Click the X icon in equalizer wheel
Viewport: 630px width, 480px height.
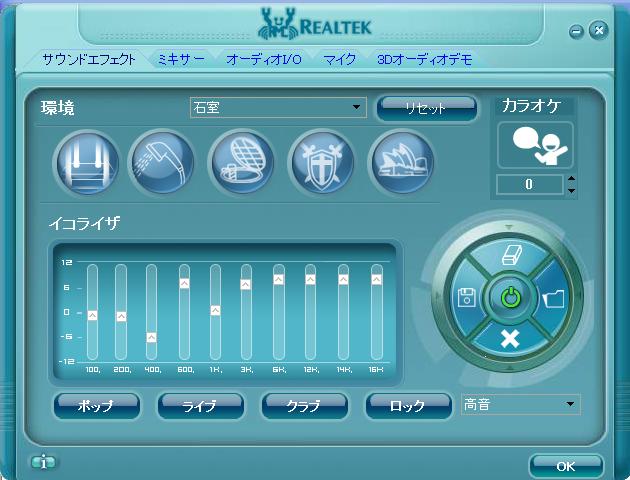point(509,339)
